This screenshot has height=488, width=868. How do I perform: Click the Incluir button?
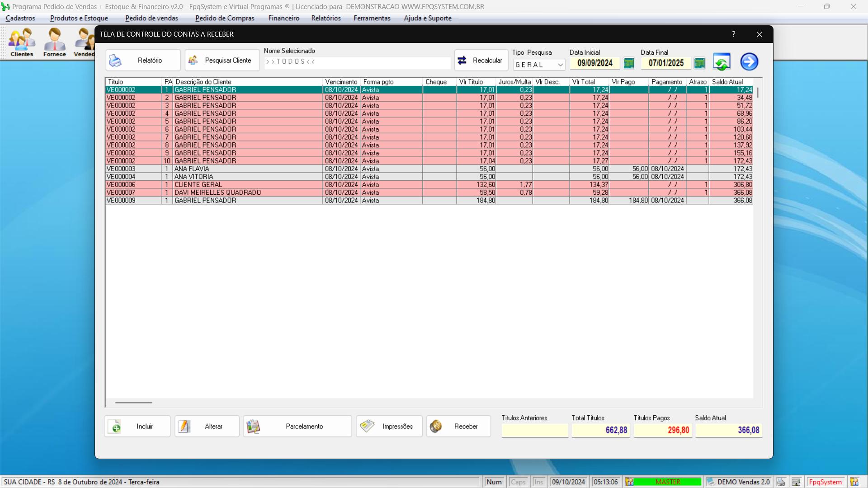pyautogui.click(x=137, y=426)
